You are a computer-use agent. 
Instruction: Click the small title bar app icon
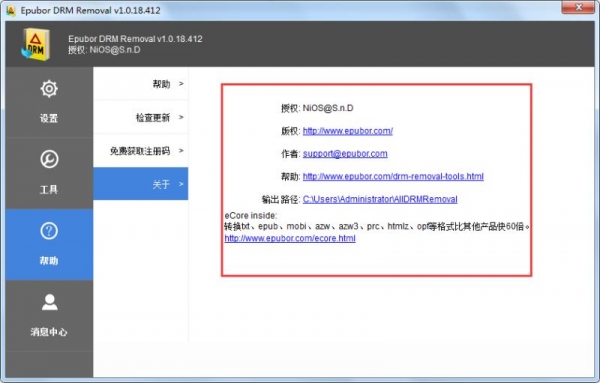[x=10, y=10]
